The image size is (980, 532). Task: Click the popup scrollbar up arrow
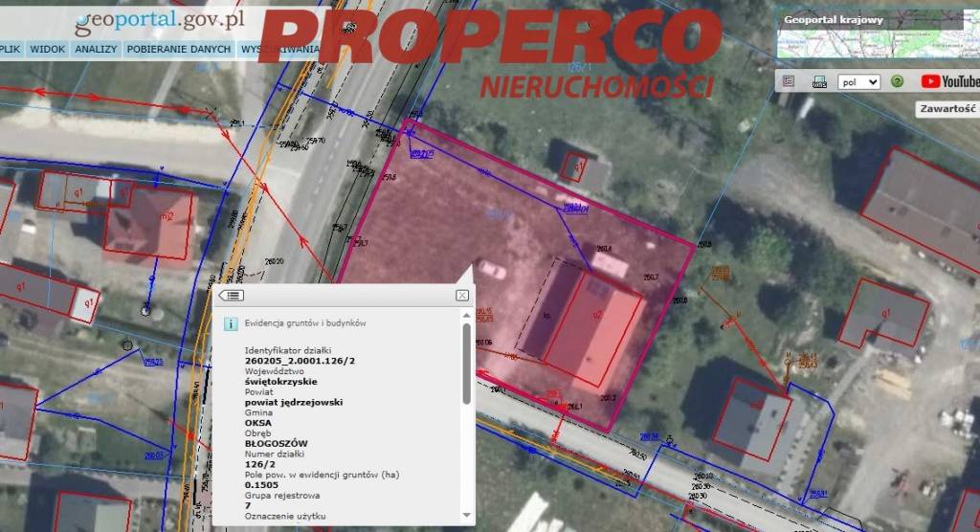click(466, 316)
